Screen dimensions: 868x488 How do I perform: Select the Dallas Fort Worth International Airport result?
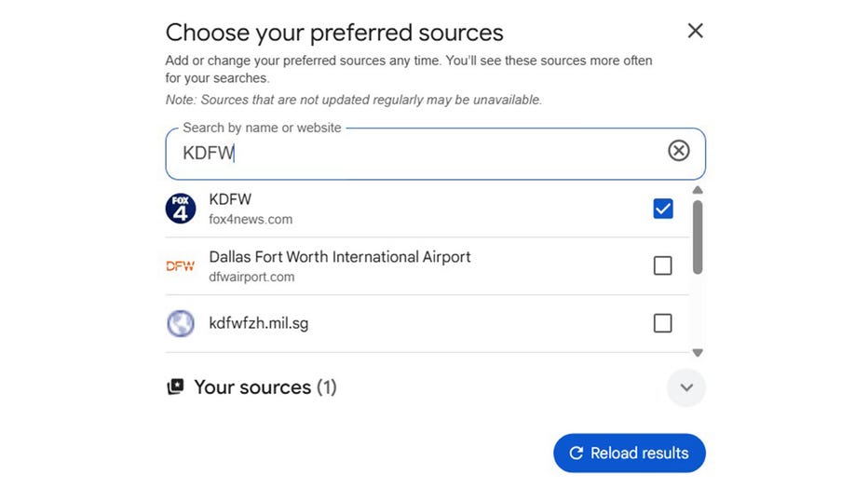point(340,257)
